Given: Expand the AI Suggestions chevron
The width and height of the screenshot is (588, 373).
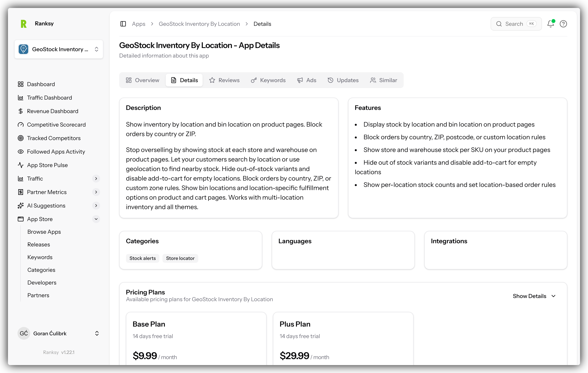Looking at the screenshot, I should tap(96, 206).
